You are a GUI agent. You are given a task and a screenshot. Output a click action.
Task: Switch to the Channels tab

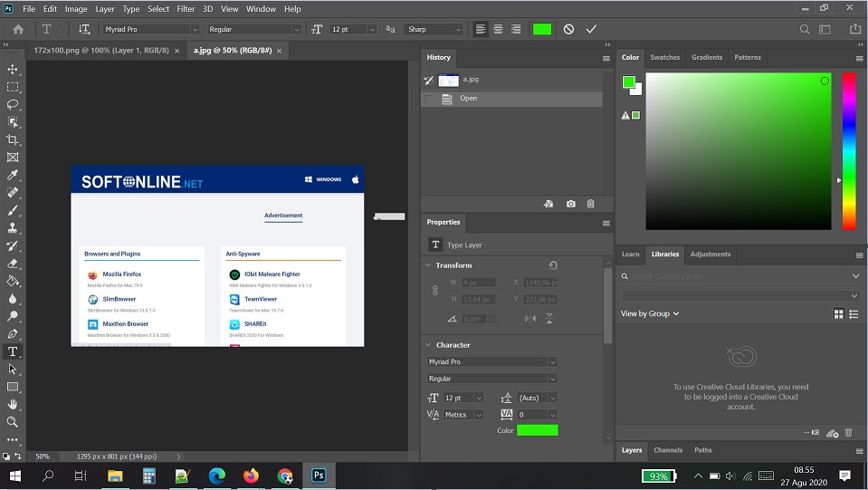click(x=668, y=450)
